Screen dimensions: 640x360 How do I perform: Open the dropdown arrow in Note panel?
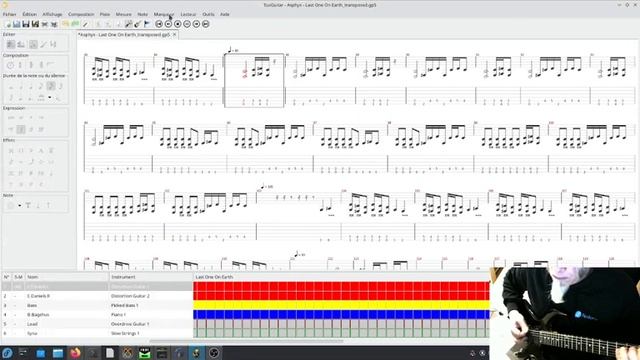click(x=20, y=205)
